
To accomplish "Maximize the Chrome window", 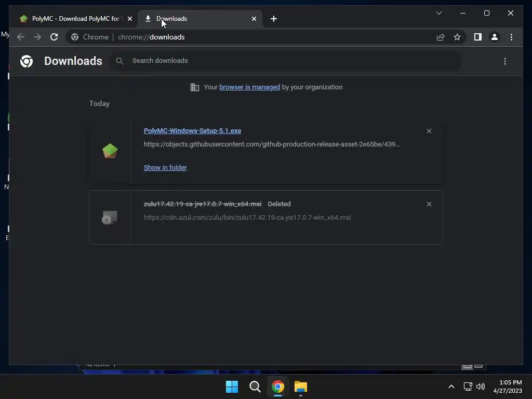I will tap(486, 13).
